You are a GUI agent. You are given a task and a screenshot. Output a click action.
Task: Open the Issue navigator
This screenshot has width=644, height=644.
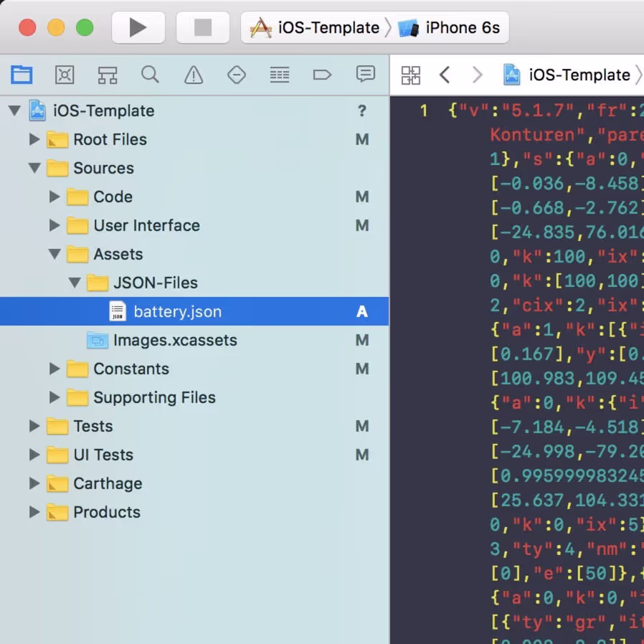coord(194,75)
